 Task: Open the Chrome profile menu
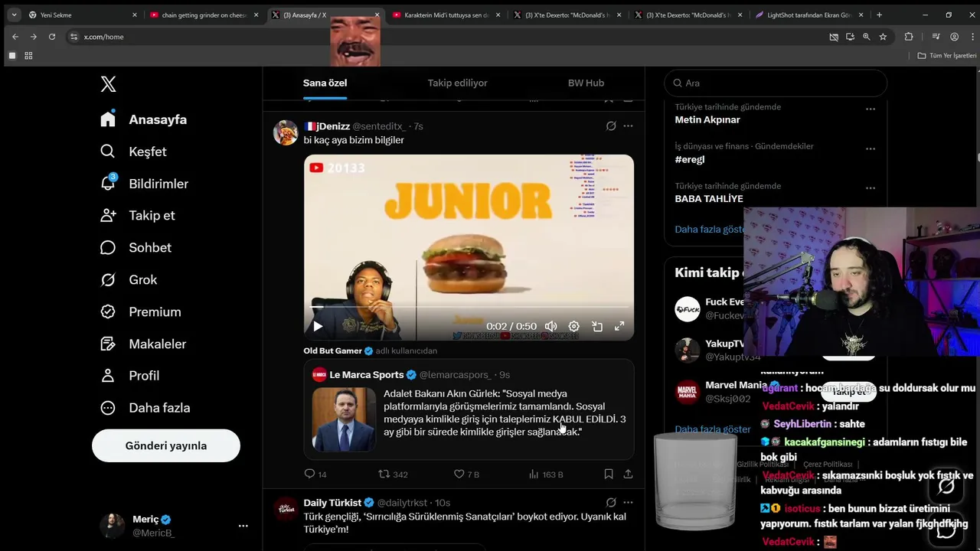[x=954, y=37]
